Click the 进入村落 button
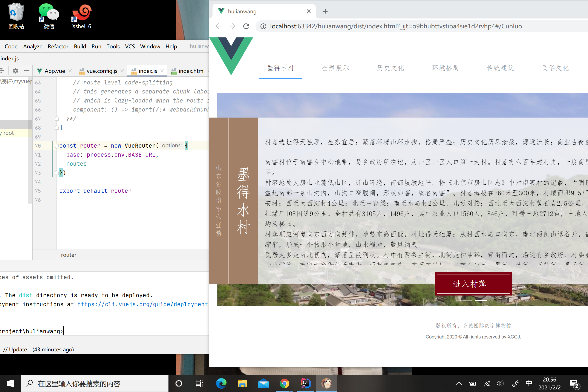588x392 pixels. (473, 284)
